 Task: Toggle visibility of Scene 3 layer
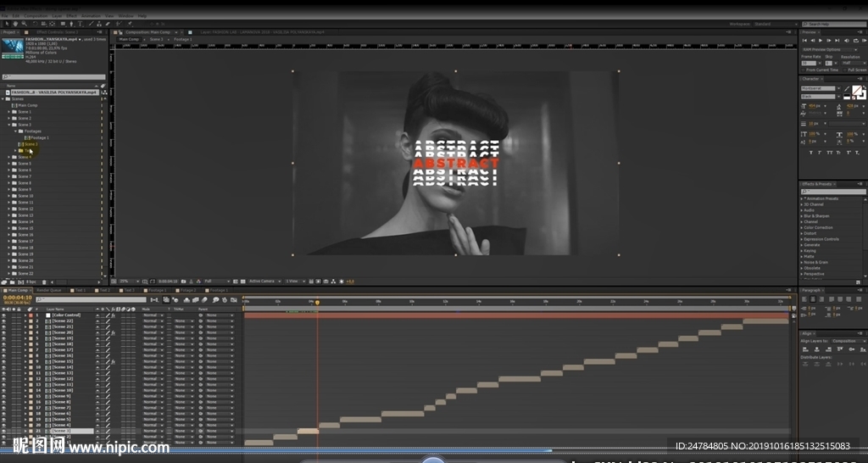pyautogui.click(x=3, y=430)
